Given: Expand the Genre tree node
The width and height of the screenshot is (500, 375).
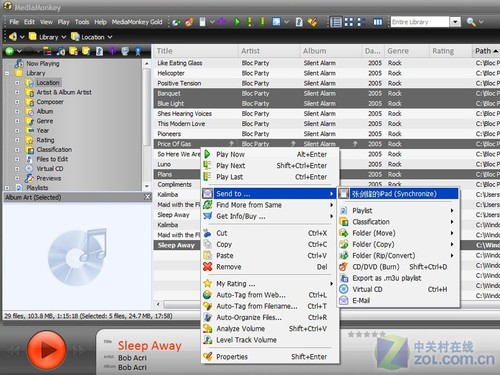Looking at the screenshot, I should 17,121.
